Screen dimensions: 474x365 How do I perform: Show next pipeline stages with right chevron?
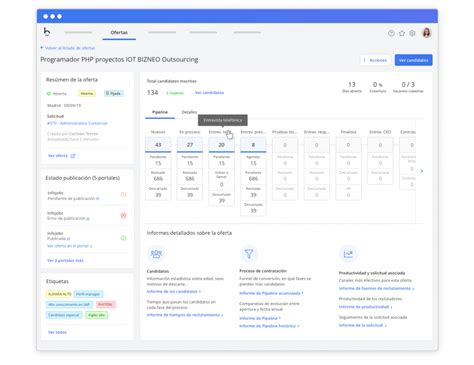coord(422,171)
